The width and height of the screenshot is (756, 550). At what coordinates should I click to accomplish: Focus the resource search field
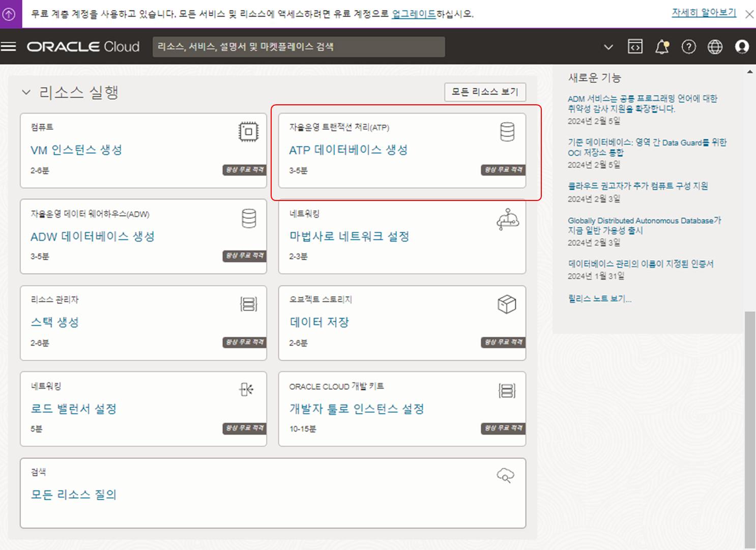pos(299,47)
